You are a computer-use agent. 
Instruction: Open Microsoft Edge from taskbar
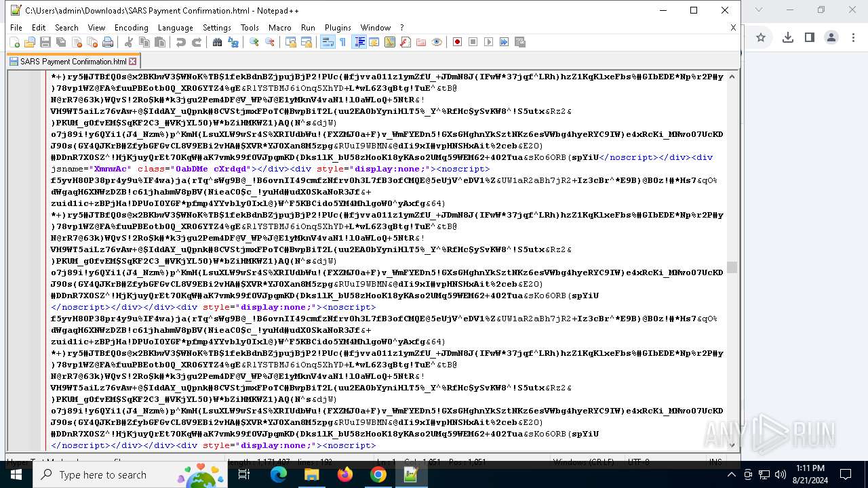pyautogui.click(x=279, y=474)
